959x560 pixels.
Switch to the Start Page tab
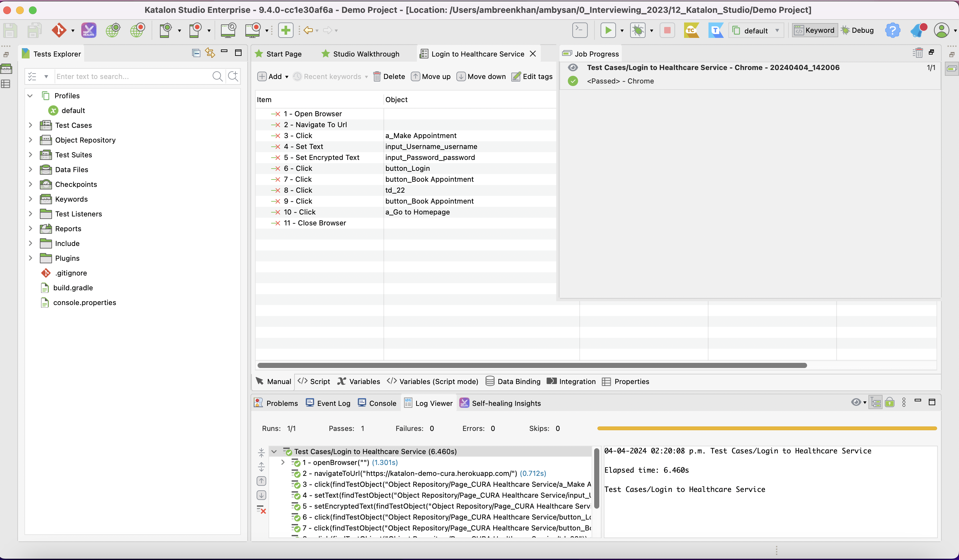(278, 54)
